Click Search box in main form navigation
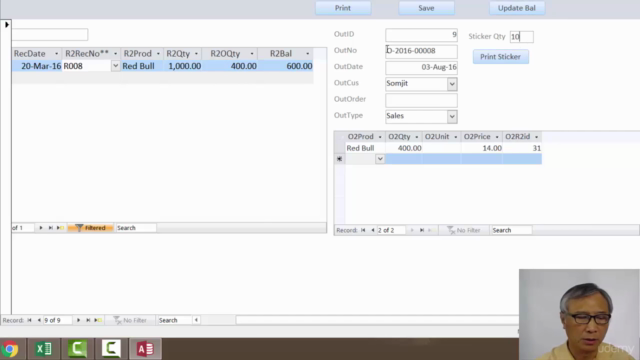This screenshot has width=640, height=360. [x=174, y=320]
